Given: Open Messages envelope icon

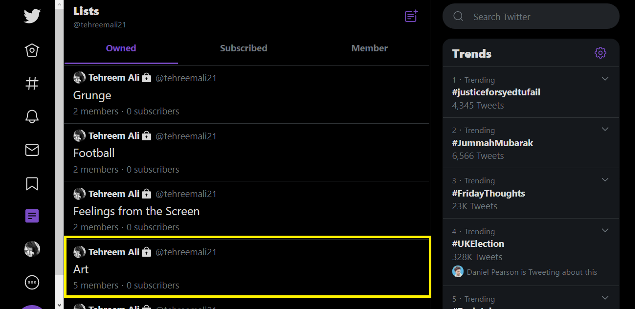Looking at the screenshot, I should click(32, 150).
